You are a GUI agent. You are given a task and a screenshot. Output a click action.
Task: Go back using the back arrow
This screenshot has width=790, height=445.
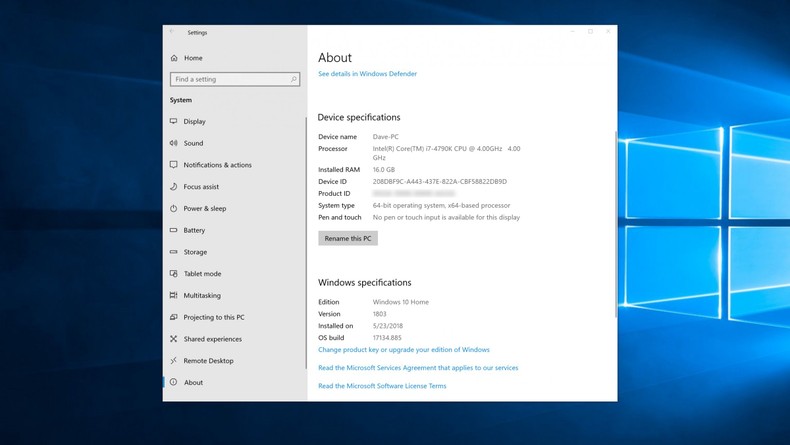coord(172,32)
